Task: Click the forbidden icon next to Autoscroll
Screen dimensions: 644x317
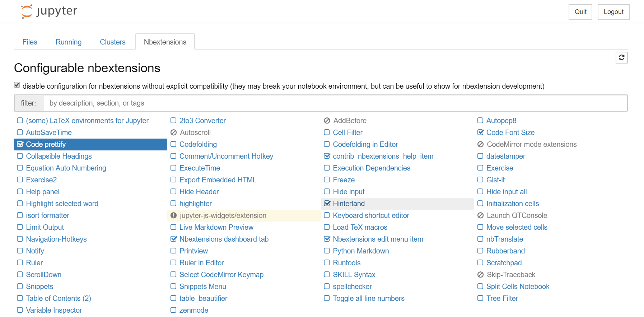Action: tap(174, 132)
